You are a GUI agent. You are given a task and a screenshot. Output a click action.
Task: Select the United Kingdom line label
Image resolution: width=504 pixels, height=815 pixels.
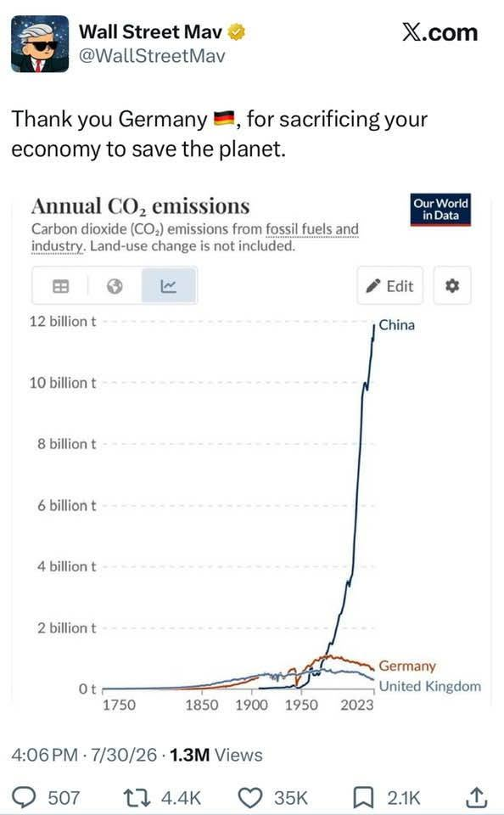click(x=430, y=687)
